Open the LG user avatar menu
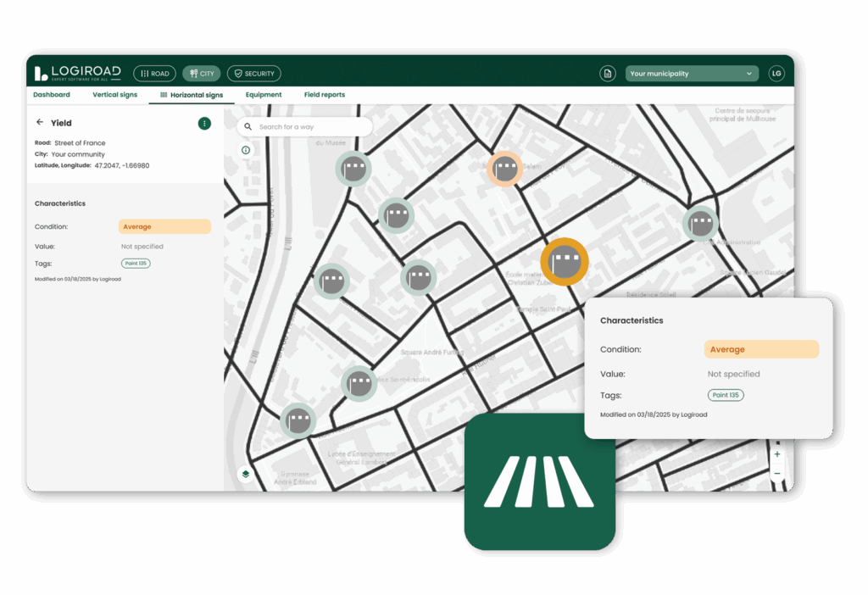 776,74
